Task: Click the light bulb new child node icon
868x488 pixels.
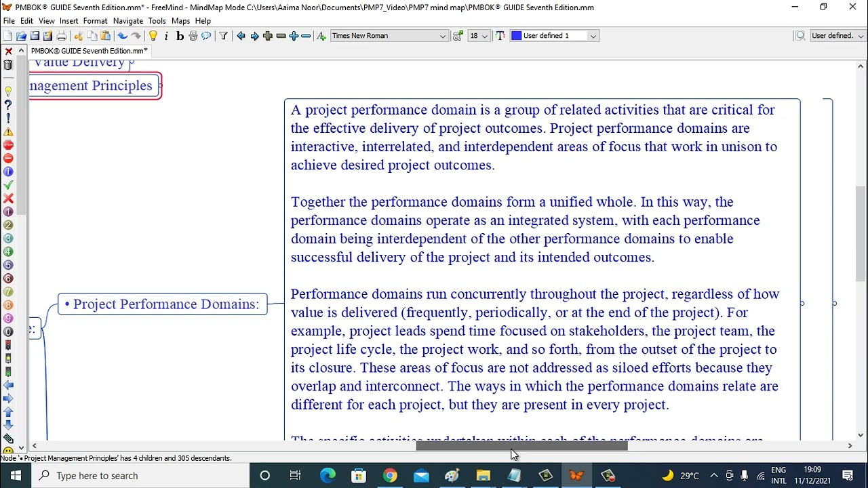Action: pos(153,36)
